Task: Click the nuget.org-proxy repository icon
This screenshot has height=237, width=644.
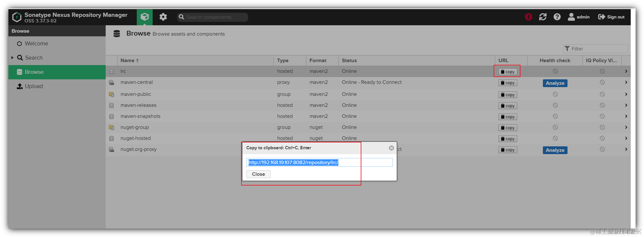Action: tap(111, 150)
